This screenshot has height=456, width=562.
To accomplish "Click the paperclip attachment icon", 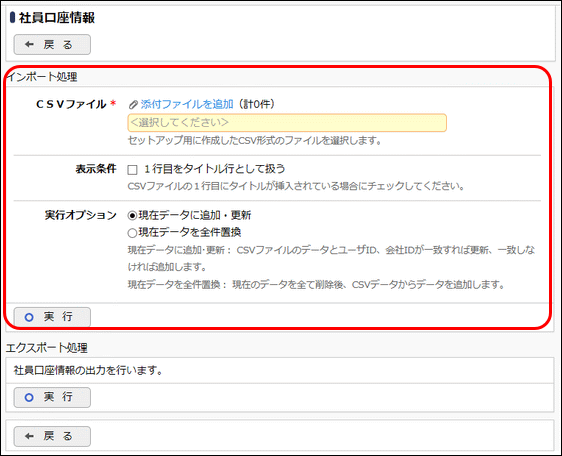I will point(133,105).
